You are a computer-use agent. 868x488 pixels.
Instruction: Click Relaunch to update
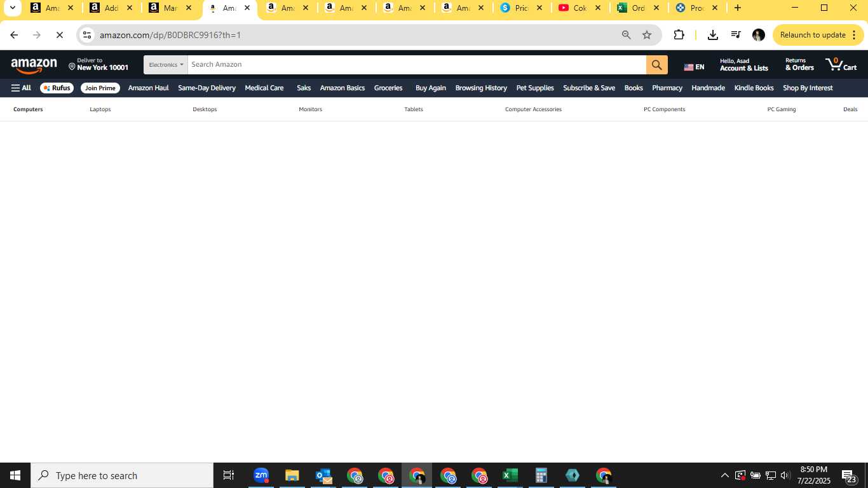click(x=813, y=35)
